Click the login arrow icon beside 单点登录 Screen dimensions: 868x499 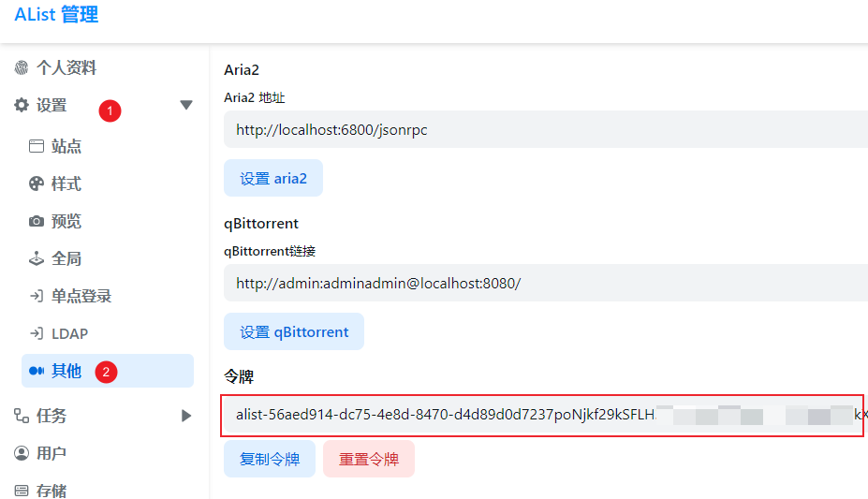(37, 296)
